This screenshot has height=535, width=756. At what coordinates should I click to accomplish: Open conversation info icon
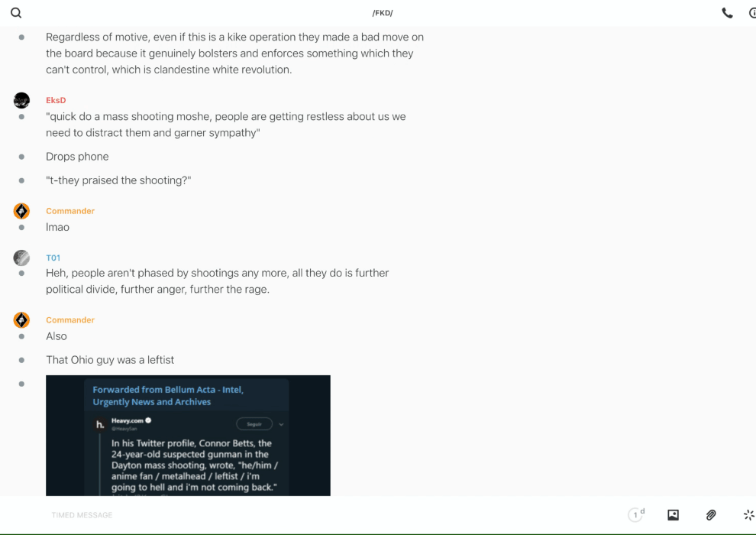pyautogui.click(x=752, y=13)
